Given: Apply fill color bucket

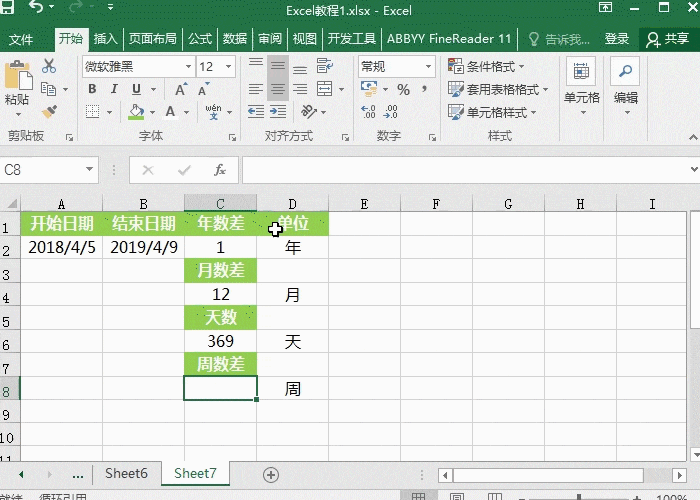Looking at the screenshot, I should (x=136, y=112).
